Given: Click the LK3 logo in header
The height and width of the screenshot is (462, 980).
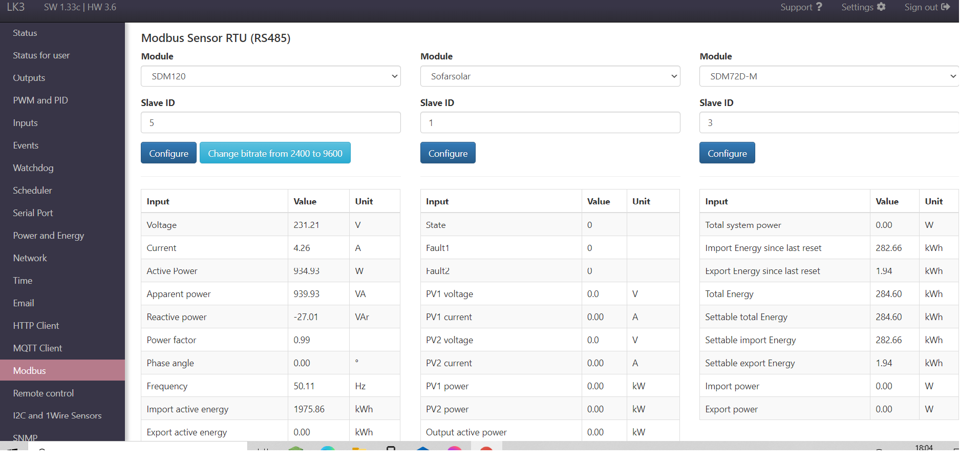Looking at the screenshot, I should [x=16, y=7].
